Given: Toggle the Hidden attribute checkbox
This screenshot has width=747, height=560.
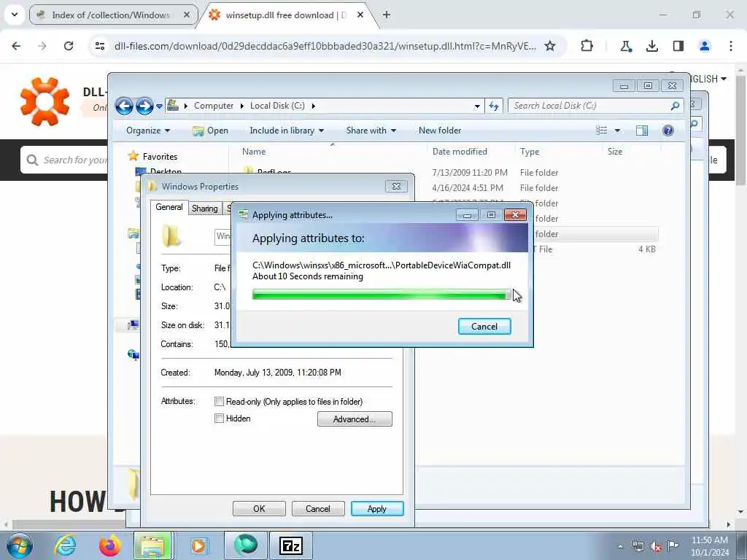Looking at the screenshot, I should tap(219, 419).
